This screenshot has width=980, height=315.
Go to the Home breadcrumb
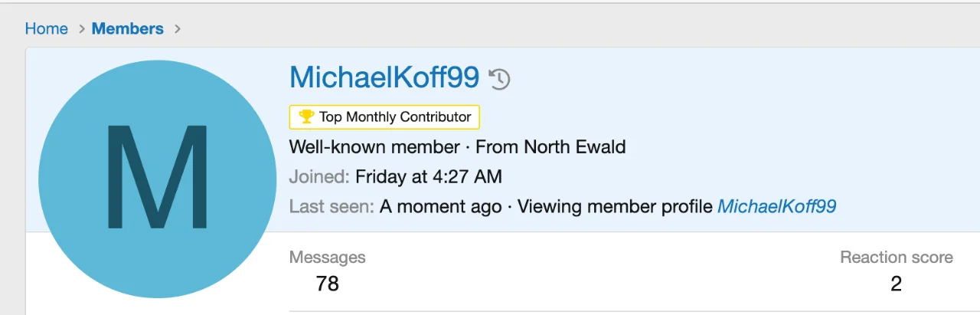click(46, 29)
